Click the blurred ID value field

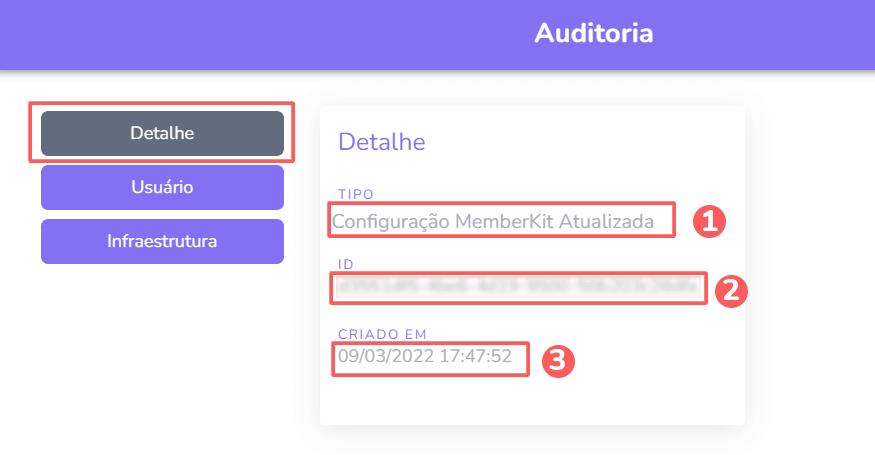(x=518, y=288)
